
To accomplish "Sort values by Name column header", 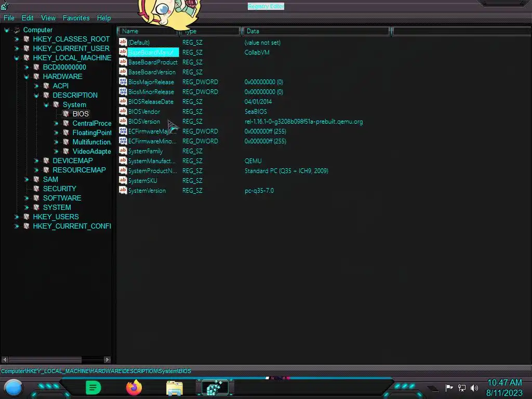I will [x=148, y=31].
